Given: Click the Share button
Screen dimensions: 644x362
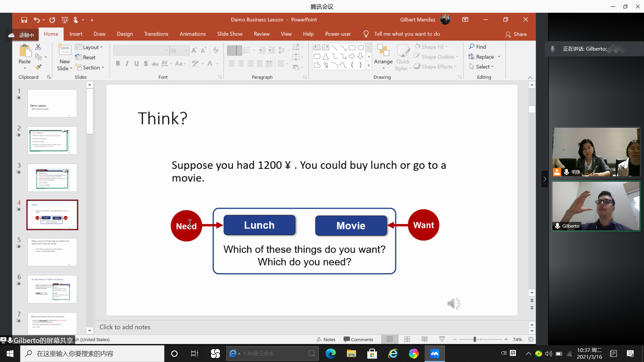Looking at the screenshot, I should pos(516,34).
